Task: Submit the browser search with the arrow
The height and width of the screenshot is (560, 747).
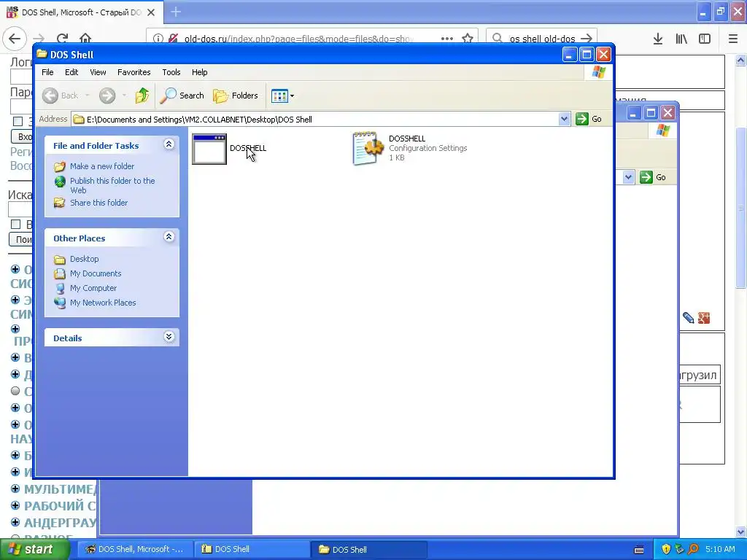Action: 587,38
